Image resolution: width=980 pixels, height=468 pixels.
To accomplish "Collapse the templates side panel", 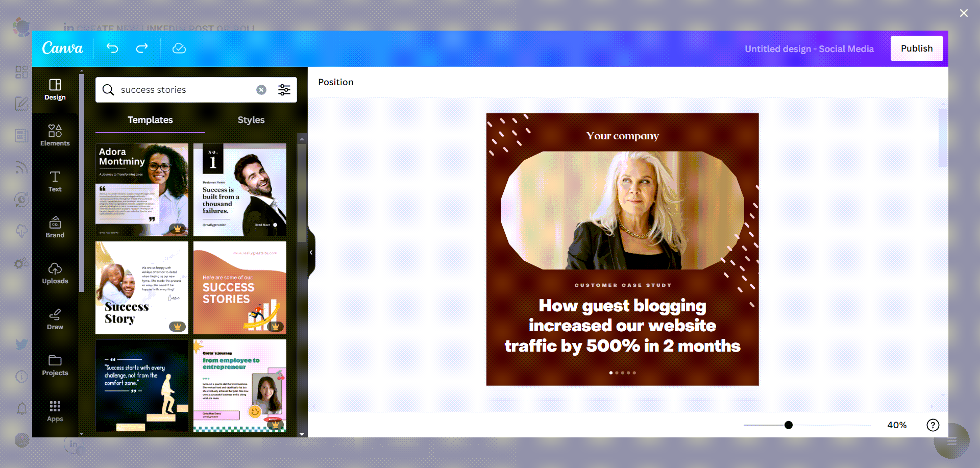I will (x=310, y=252).
